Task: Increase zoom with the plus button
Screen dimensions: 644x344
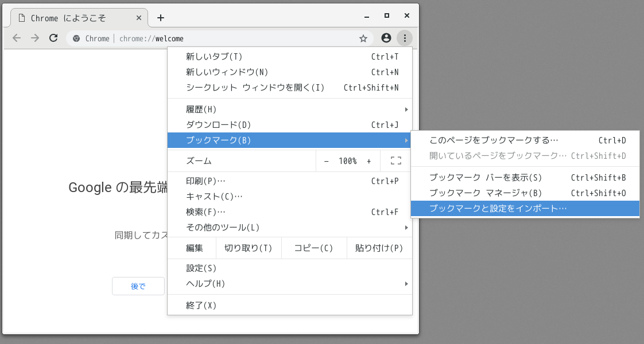Action: coord(369,161)
